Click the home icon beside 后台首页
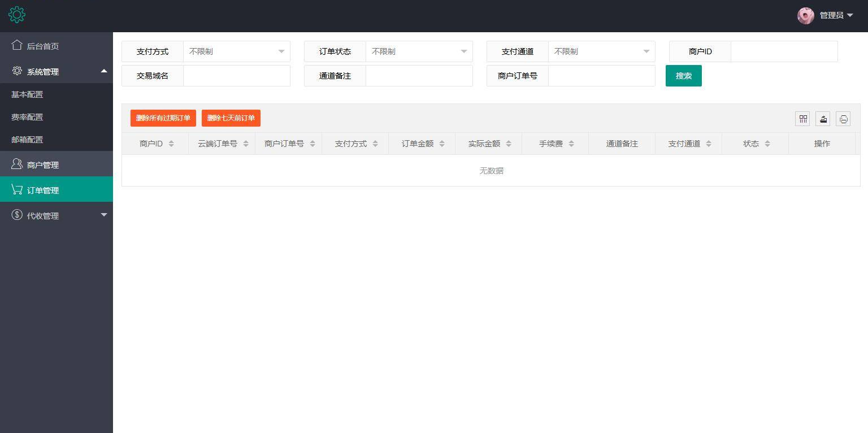 coord(16,46)
